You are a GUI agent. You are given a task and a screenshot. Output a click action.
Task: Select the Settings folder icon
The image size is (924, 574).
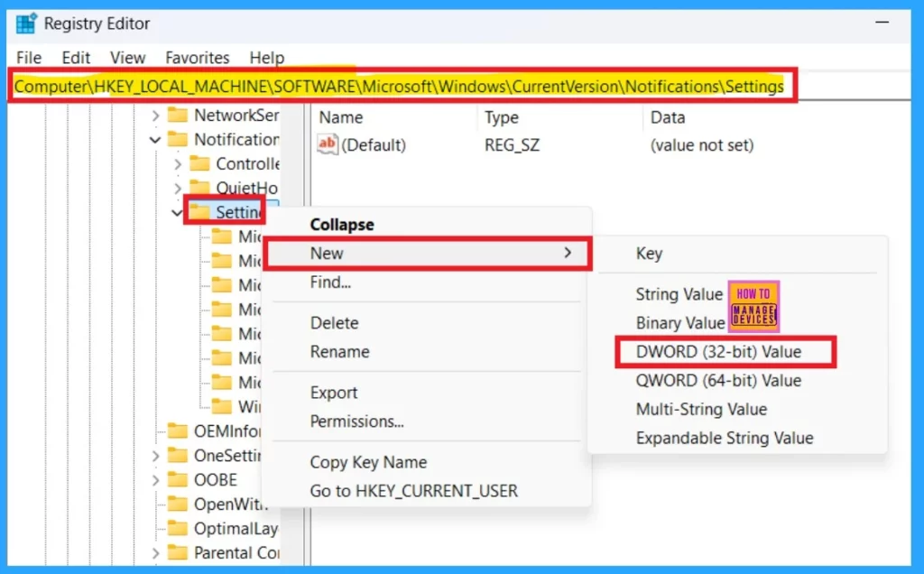(x=199, y=211)
